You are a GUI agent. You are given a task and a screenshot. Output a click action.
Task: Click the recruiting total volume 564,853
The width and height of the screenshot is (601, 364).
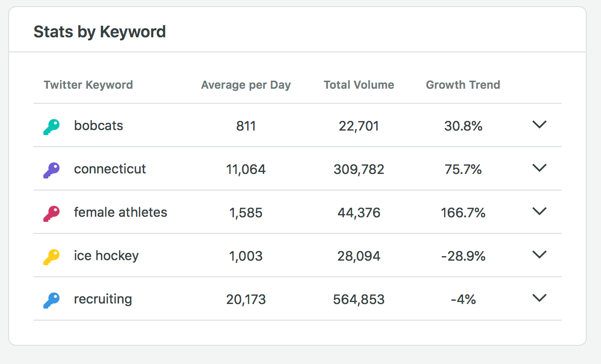coord(359,299)
